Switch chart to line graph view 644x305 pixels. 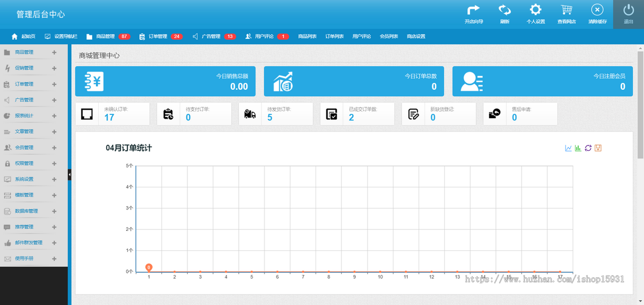coord(568,148)
